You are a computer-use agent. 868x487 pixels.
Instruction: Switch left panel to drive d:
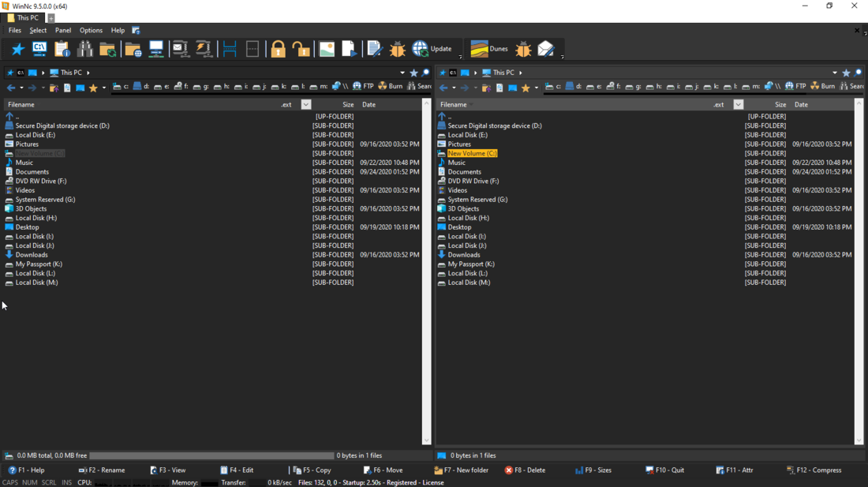tap(141, 86)
